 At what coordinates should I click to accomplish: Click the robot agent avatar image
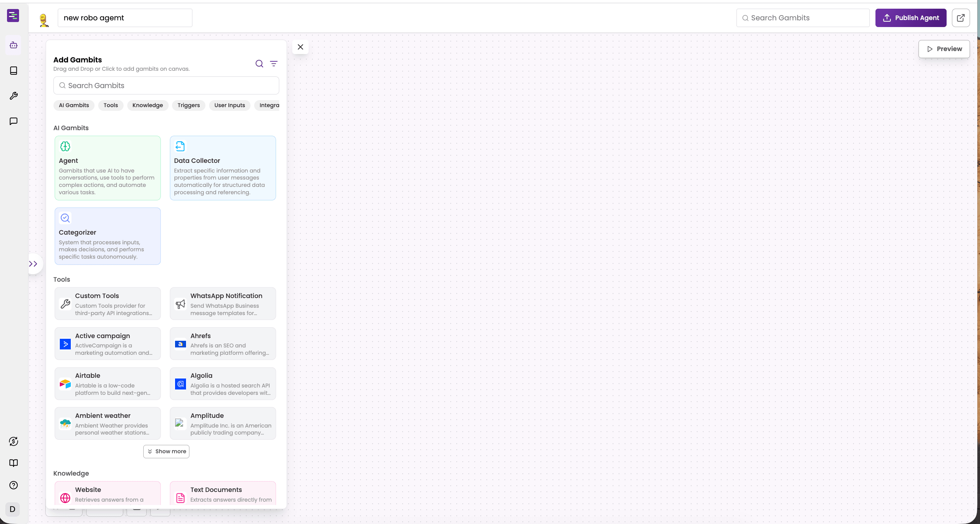44,20
